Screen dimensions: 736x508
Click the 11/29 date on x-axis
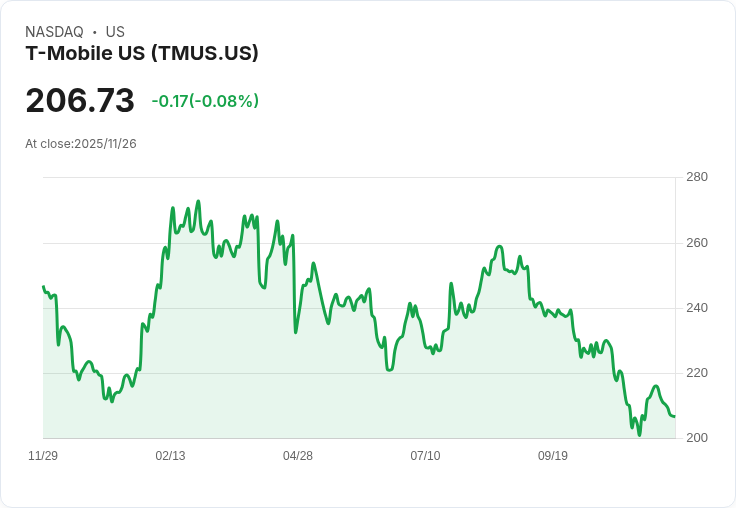tap(43, 456)
